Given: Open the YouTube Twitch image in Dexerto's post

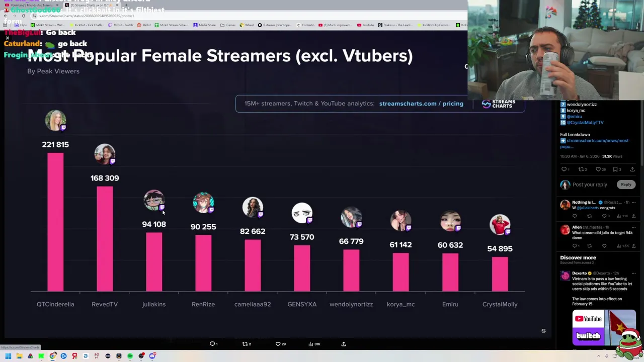Looking at the screenshot, I should click(604, 328).
